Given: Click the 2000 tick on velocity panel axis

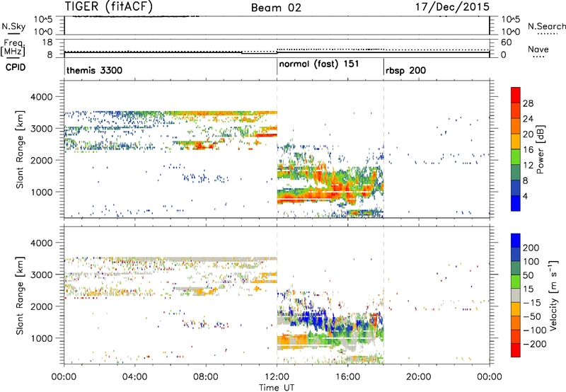Looking at the screenshot, I should point(42,306).
